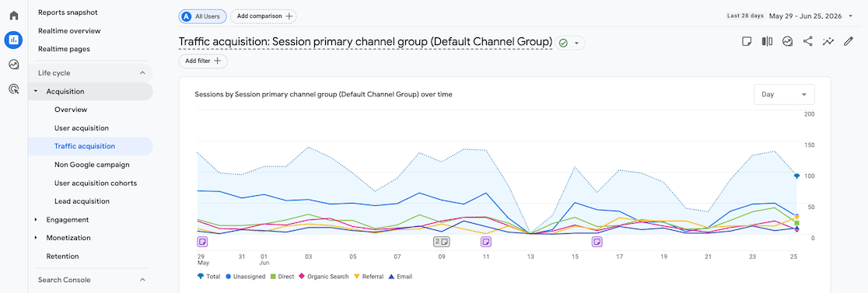Open Realtime overview

69,31
